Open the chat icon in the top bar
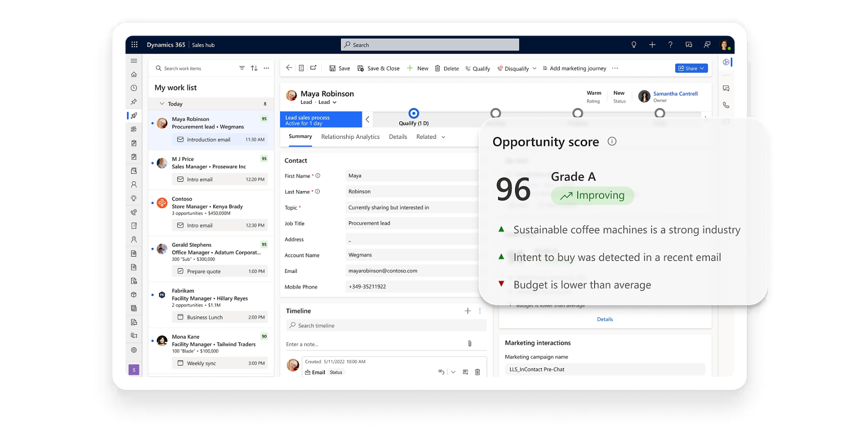The width and height of the screenshot is (868, 434). click(689, 45)
